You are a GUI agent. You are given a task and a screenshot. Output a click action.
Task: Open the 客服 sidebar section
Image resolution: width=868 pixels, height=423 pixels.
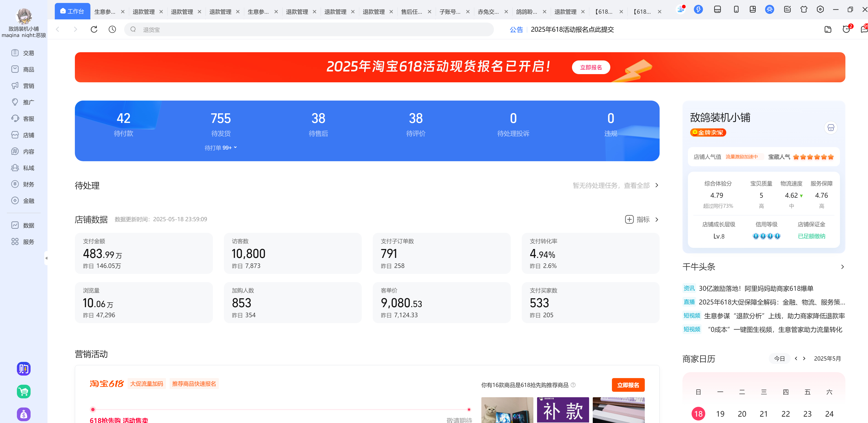[23, 119]
